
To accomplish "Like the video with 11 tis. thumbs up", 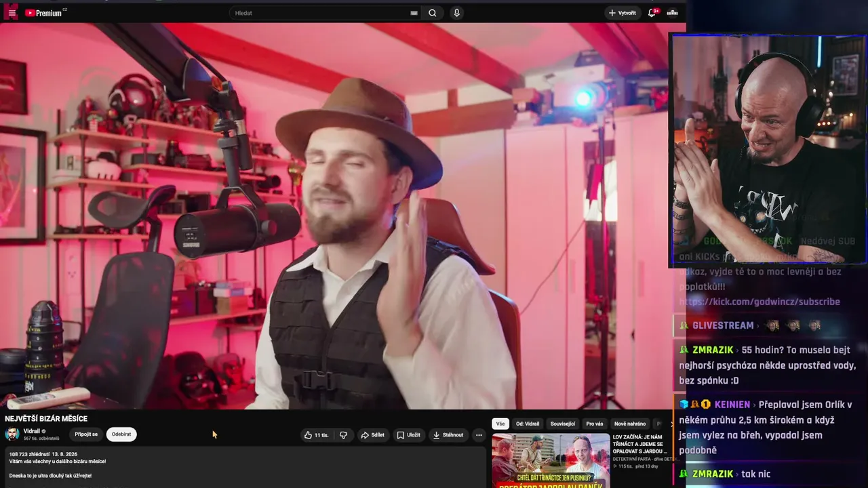I will click(x=317, y=435).
